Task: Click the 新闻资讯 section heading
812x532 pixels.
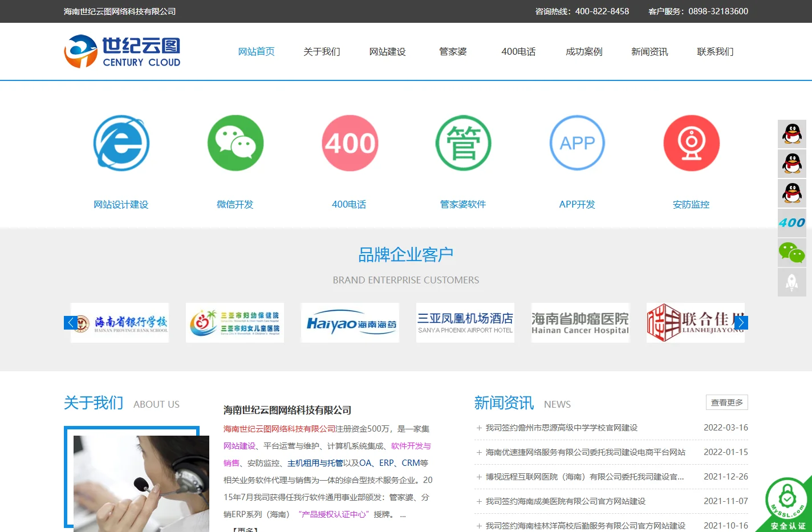Action: (504, 403)
